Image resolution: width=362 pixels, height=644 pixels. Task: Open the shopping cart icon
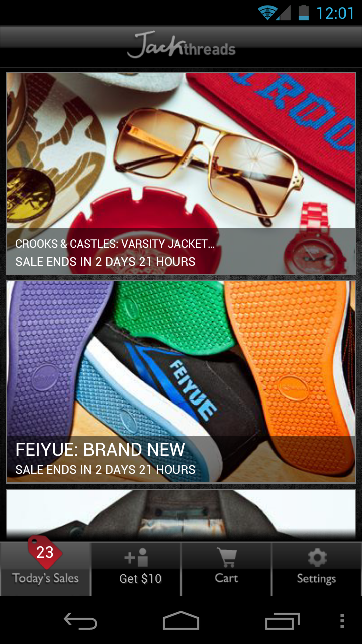(226, 557)
